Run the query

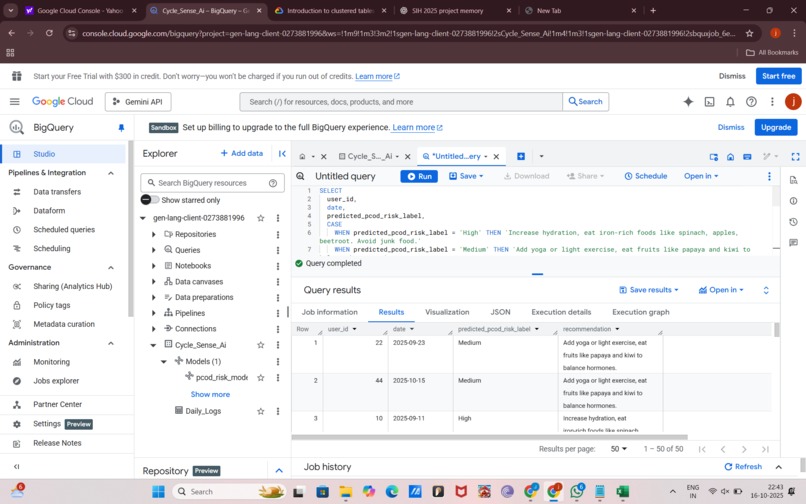419,176
